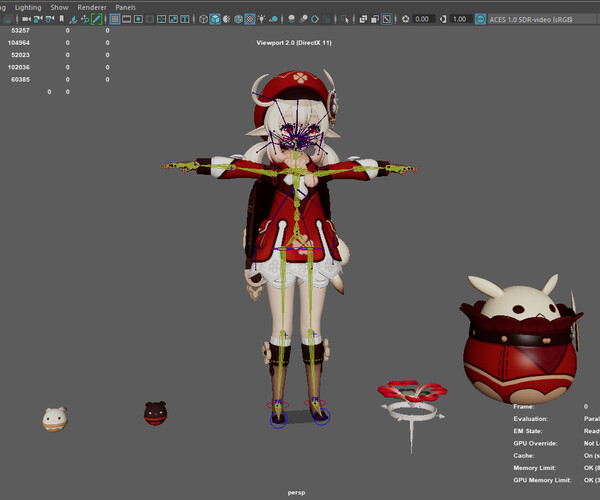600x500 pixels.
Task: Click the GPU Override: HUD label
Action: pos(535,443)
